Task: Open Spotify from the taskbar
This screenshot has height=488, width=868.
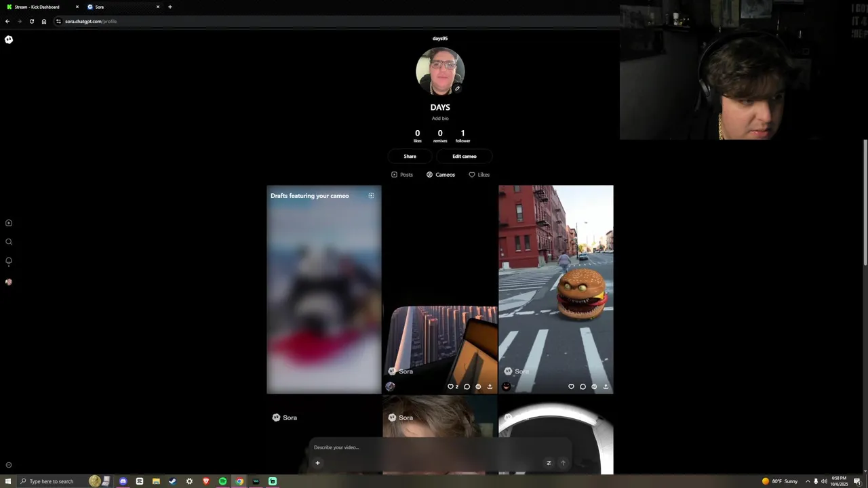Action: pos(222,481)
